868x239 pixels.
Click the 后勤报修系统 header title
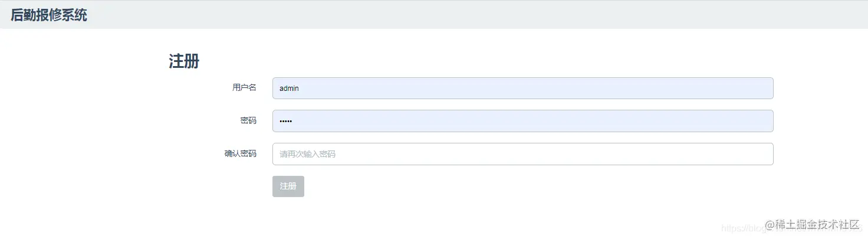pos(49,15)
